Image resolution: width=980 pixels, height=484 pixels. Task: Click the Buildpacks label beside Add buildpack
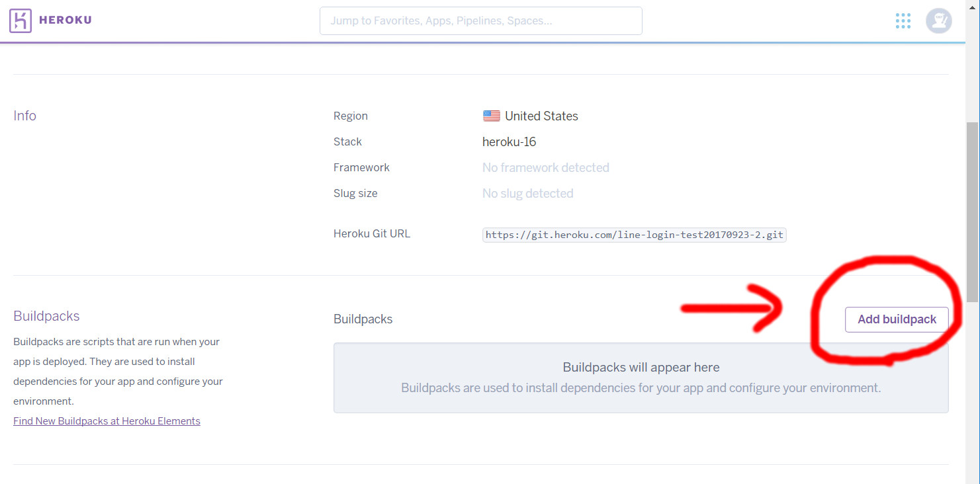363,319
